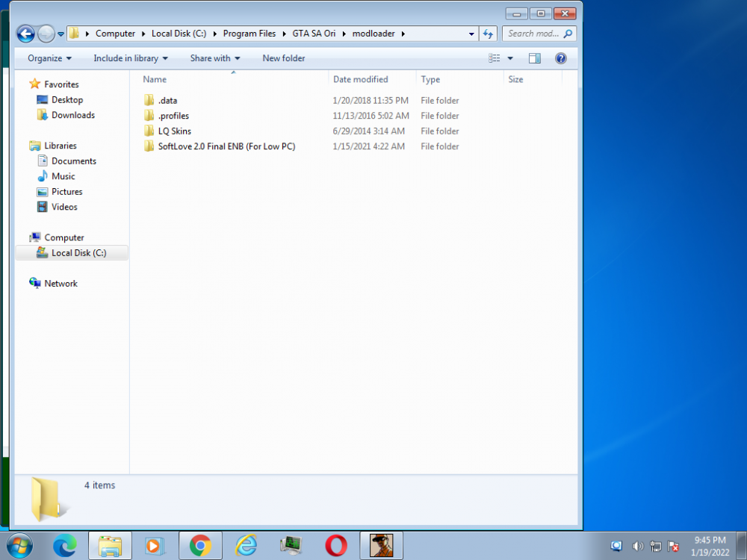Viewport: 747px width, 560px height.
Task: Select Program Files in address breadcrumb
Action: pos(249,34)
